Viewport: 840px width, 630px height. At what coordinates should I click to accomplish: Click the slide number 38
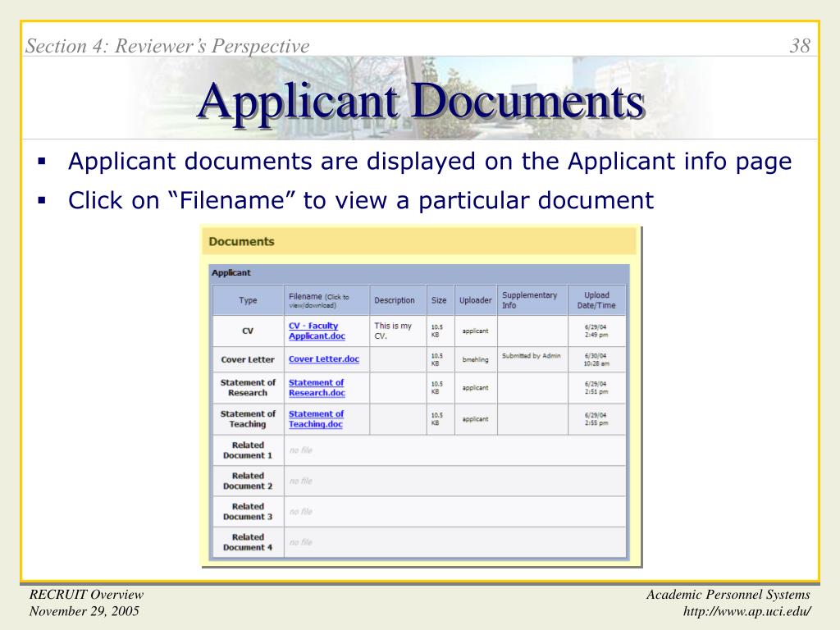(801, 46)
